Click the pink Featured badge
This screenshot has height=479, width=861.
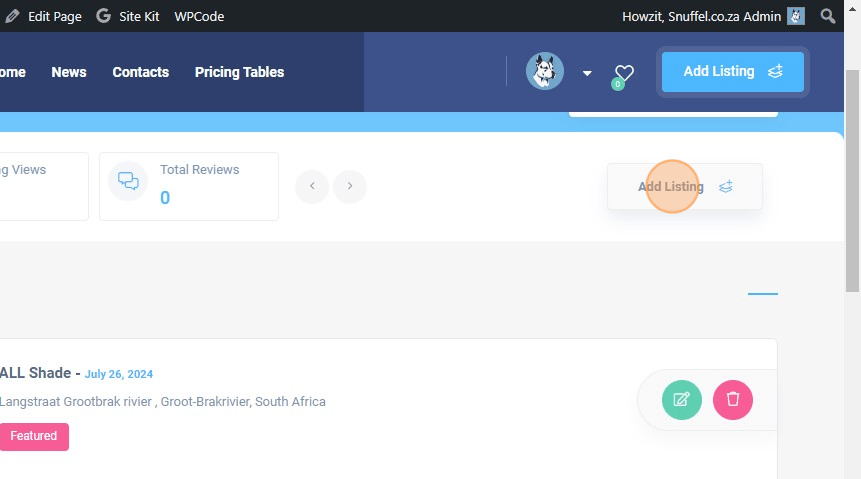pos(34,436)
